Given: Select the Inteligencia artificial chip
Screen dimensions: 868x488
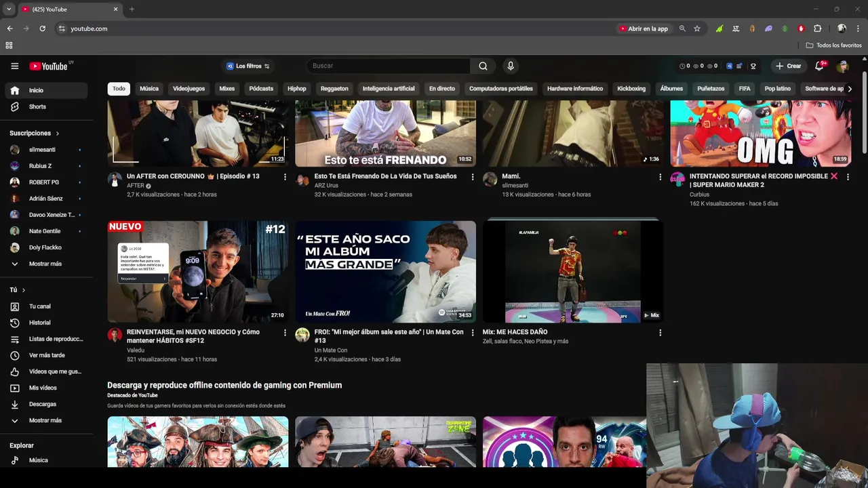Looking at the screenshot, I should [389, 89].
